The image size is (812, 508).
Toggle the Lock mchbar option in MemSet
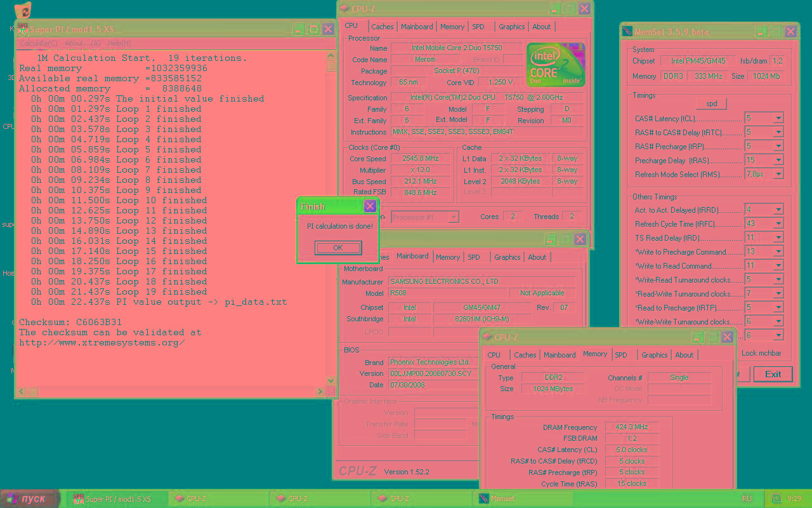(761, 353)
